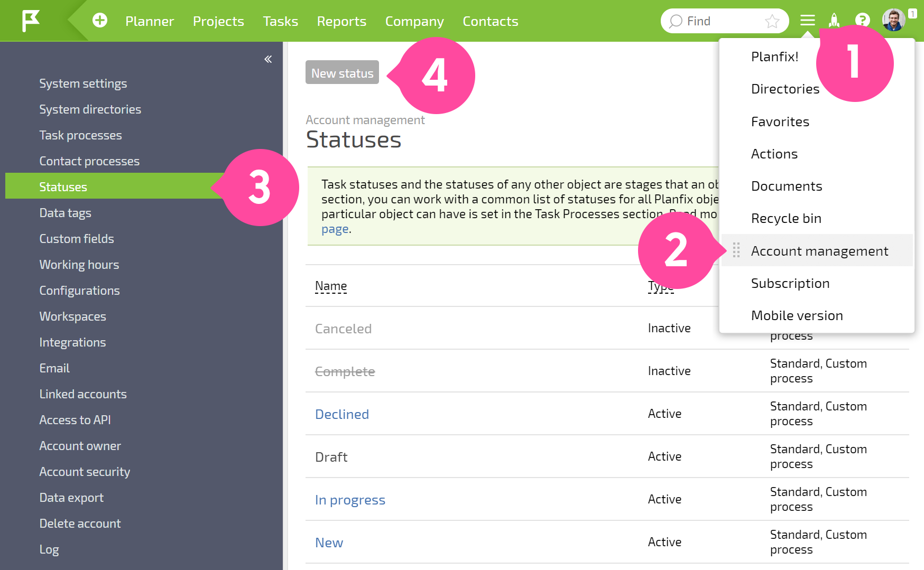
Task: Click the favorites star in Find box
Action: [x=772, y=21]
